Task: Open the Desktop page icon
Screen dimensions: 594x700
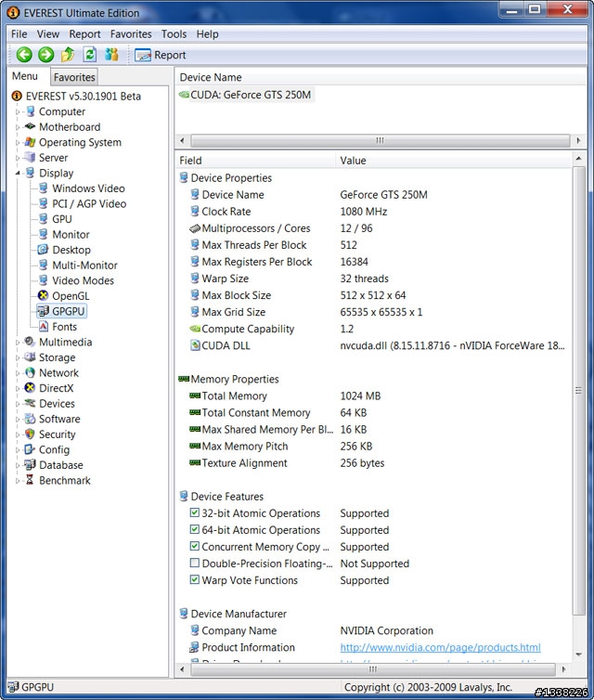Action: 43,250
